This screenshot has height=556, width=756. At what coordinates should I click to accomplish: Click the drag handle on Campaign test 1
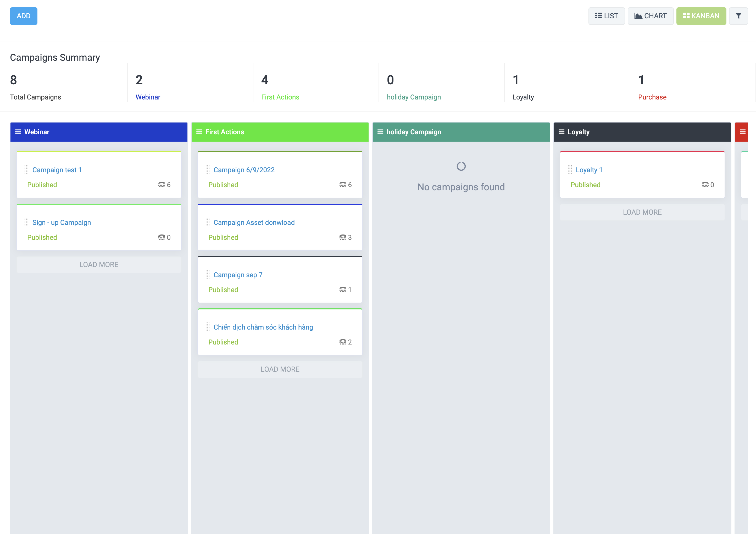(26, 170)
